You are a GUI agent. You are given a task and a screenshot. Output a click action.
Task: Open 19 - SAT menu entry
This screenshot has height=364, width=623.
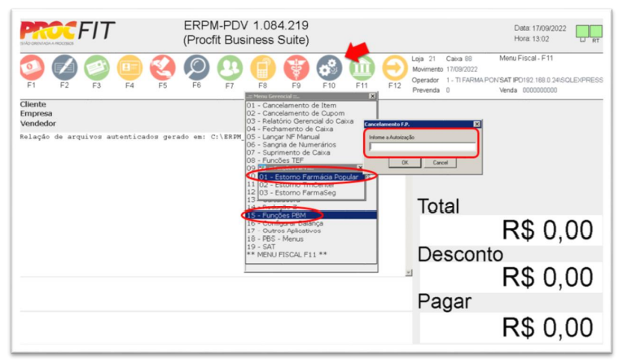pos(261,247)
